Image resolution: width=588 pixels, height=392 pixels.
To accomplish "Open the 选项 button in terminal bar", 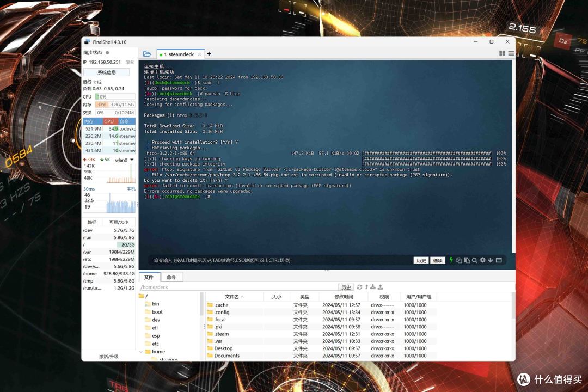I will point(438,260).
